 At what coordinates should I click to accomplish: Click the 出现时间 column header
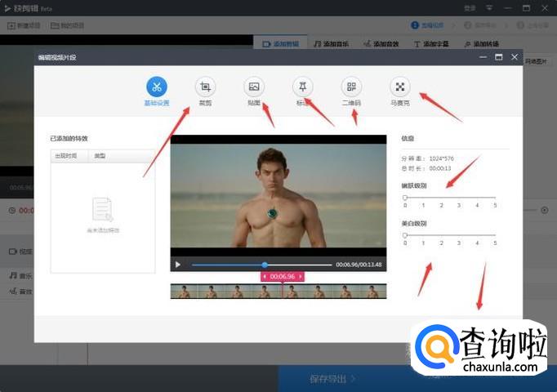65,156
